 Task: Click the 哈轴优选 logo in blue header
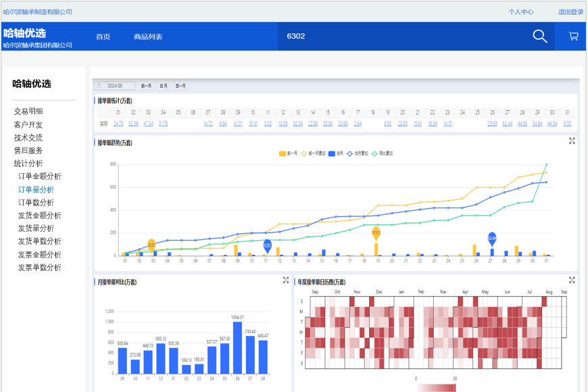click(x=25, y=33)
